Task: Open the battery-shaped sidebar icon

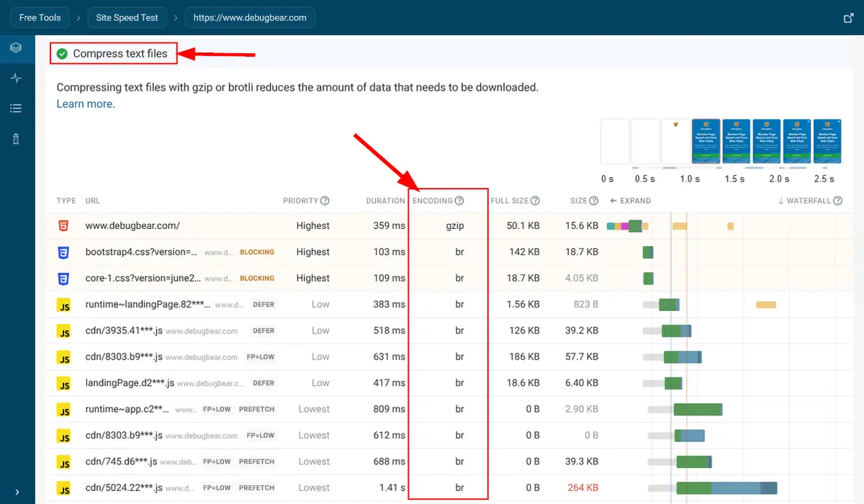Action: tap(16, 140)
